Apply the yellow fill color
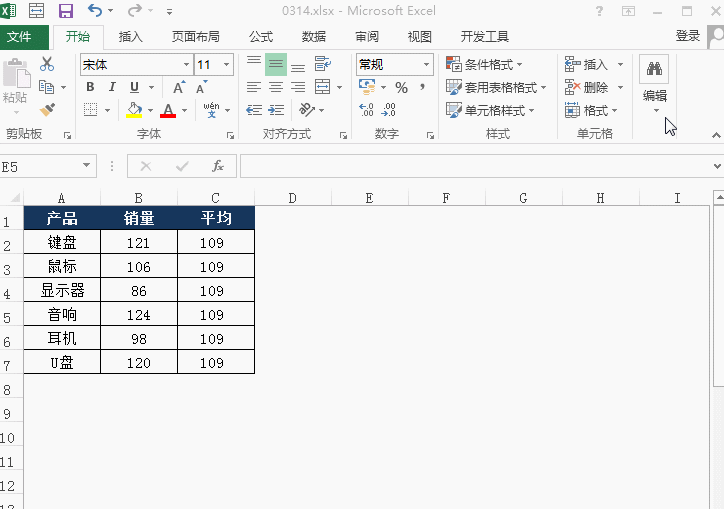This screenshot has height=509, width=724. point(134,110)
